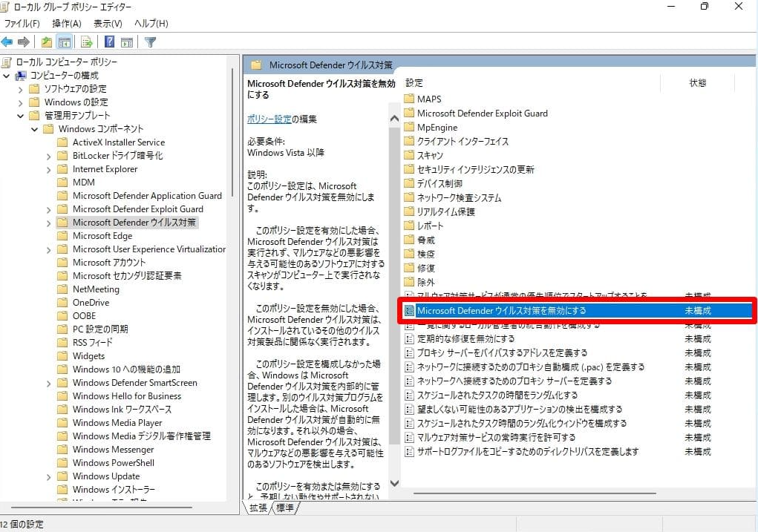Screen dimensions: 758x532
Task: Click policy icon for 定期的な修復を無効にする
Action: click(x=409, y=339)
